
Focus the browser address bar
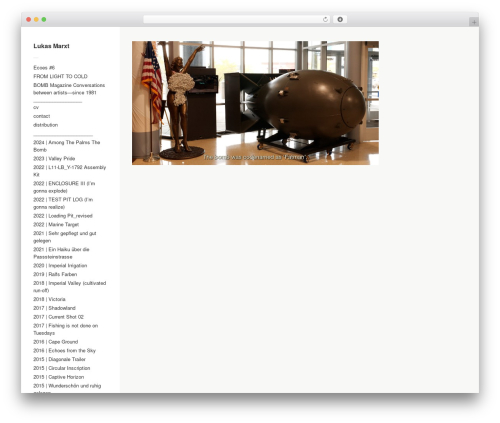coord(237,19)
